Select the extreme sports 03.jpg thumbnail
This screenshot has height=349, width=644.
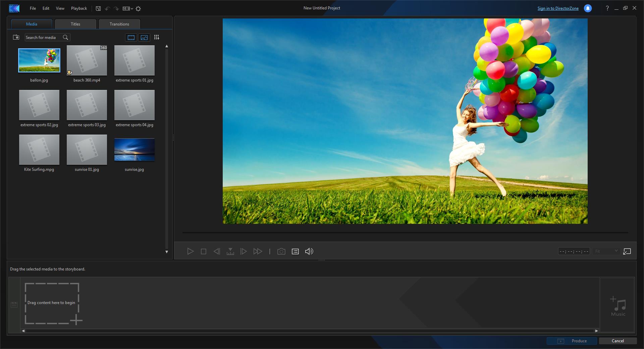pos(87,105)
